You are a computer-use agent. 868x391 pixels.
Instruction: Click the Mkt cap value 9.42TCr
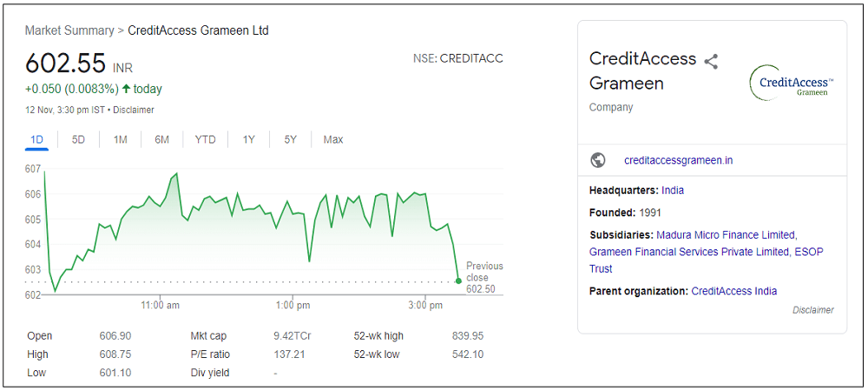pos(293,336)
